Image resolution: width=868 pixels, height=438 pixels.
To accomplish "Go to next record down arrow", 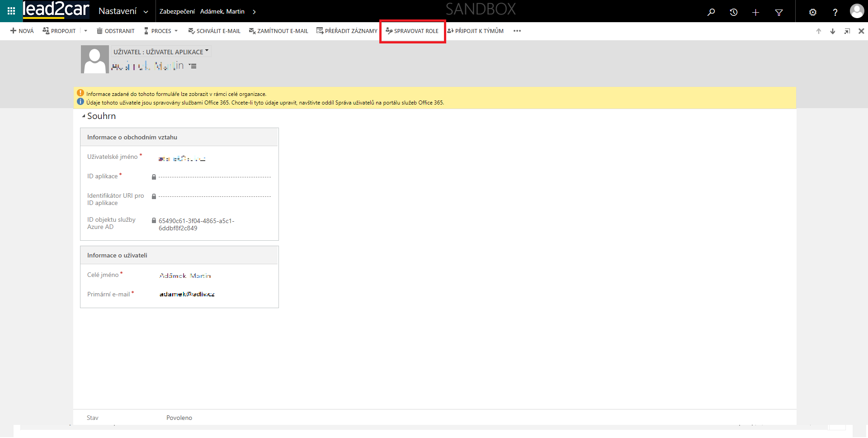I will point(832,31).
